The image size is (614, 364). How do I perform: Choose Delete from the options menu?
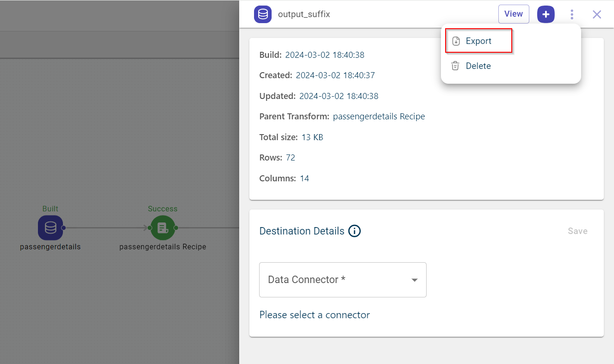tap(478, 66)
